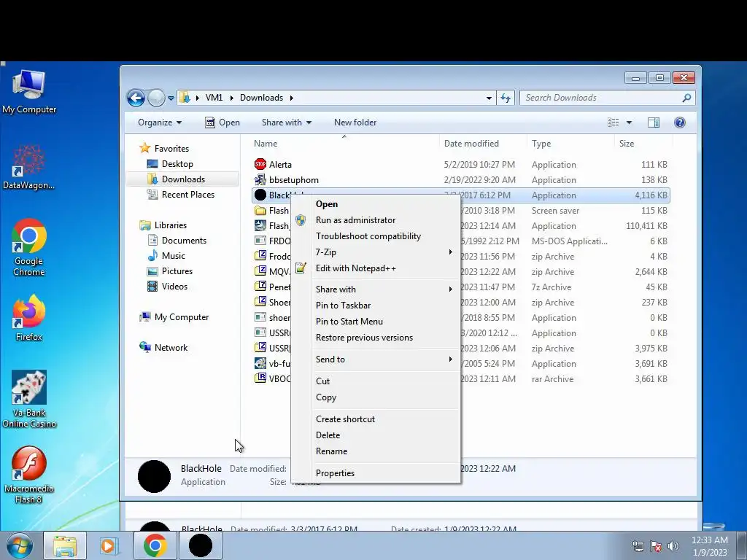Click the change view icon in toolbar
This screenshot has height=560, width=747.
point(614,122)
